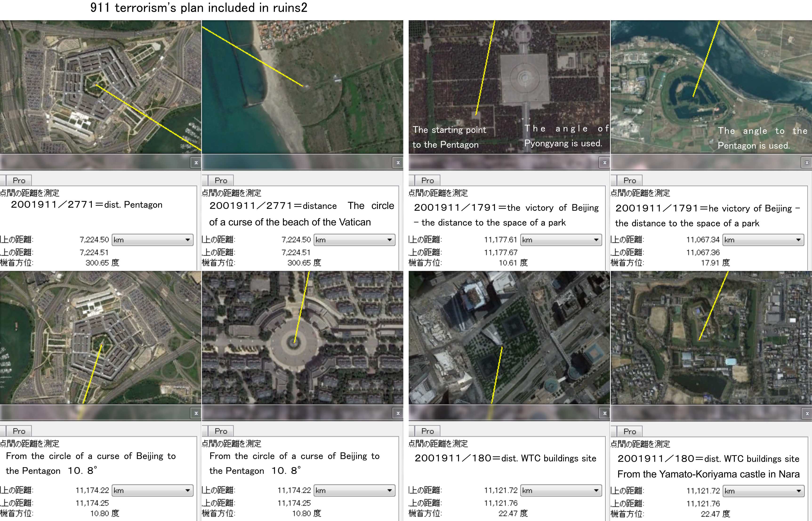Click the 'angle to the Pentagon is used' image
The width and height of the screenshot is (812, 521).
(711, 87)
